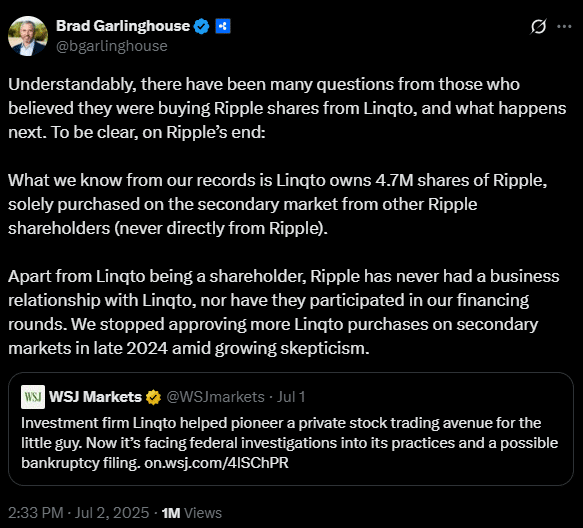Open the quoted post text about Linqto investigations
Viewport: 583px width, 528px height.
[290, 443]
